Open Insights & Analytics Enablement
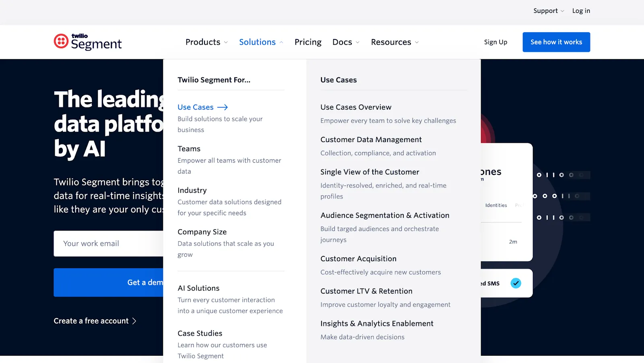 (x=377, y=324)
